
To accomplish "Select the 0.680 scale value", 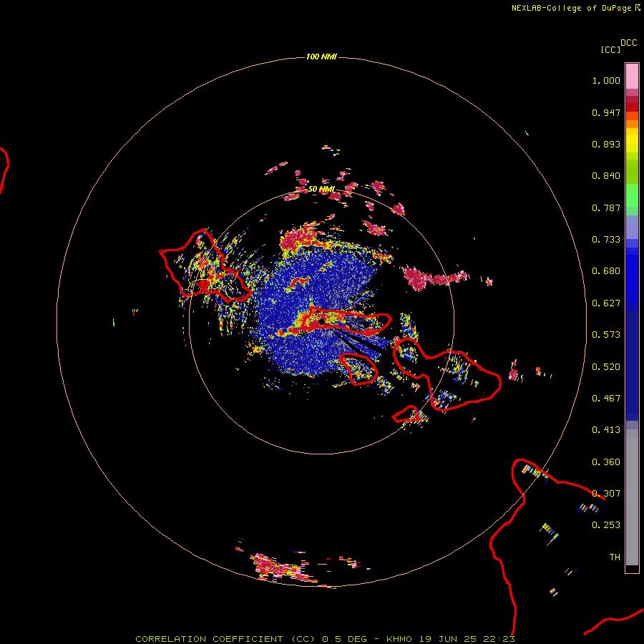I will 606,271.
